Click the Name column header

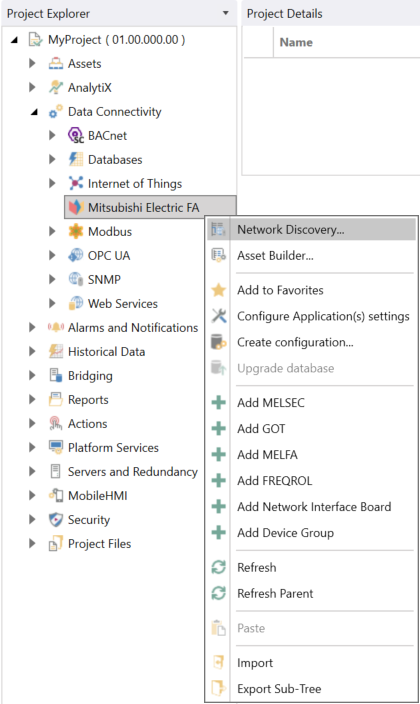point(296,42)
